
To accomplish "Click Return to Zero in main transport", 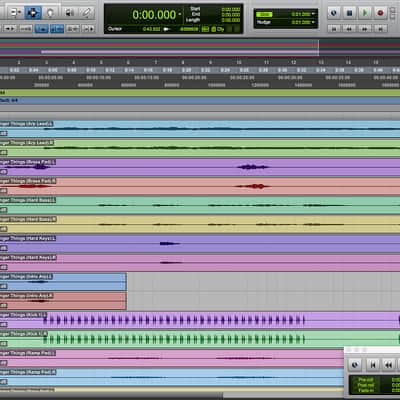I will click(334, 29).
